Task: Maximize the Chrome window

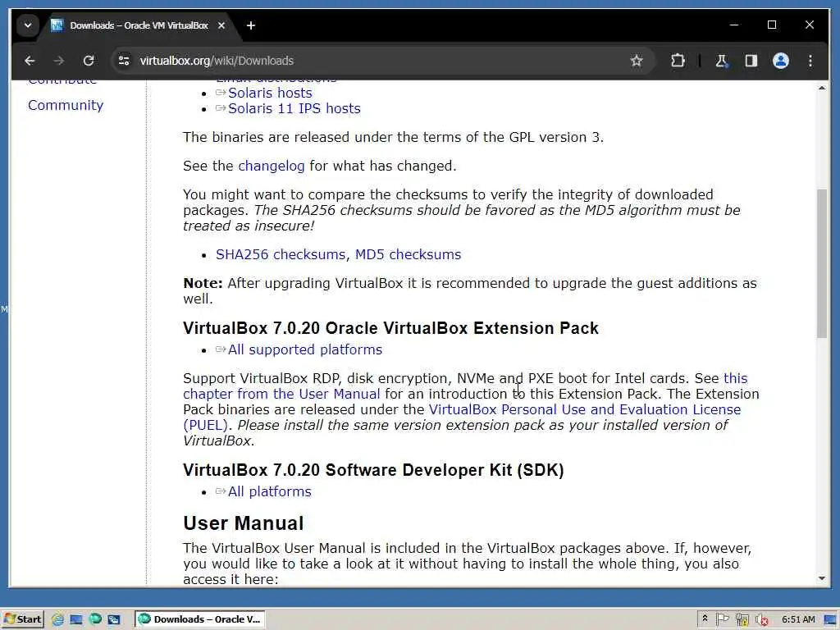Action: (772, 25)
